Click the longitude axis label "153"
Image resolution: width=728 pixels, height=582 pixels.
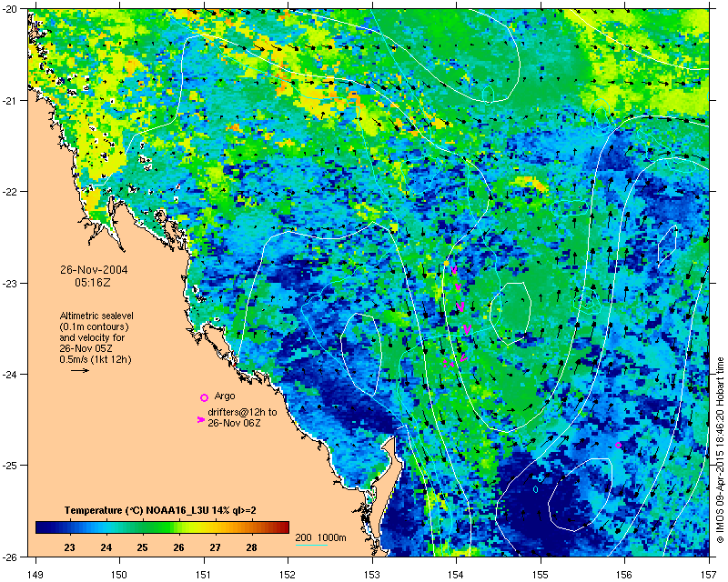[372, 575]
